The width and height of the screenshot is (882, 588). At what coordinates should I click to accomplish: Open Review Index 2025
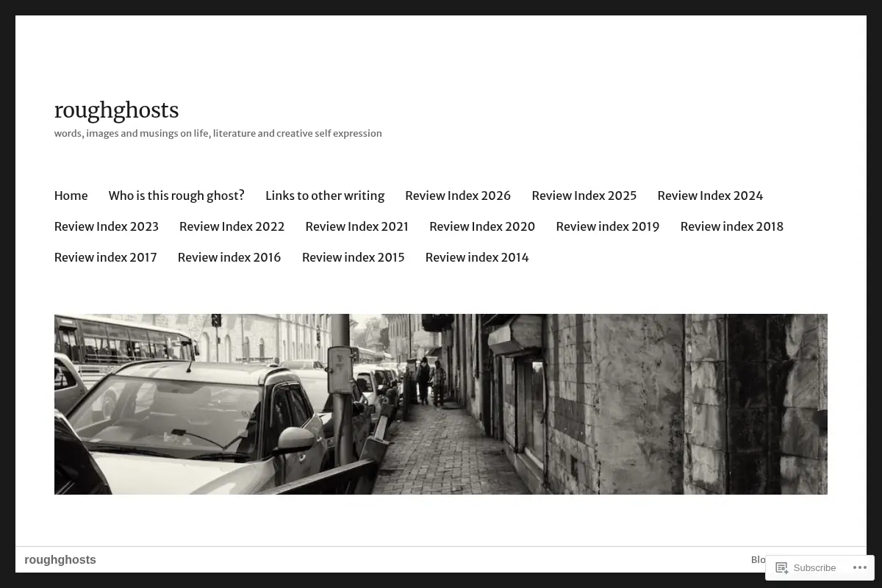pos(584,196)
